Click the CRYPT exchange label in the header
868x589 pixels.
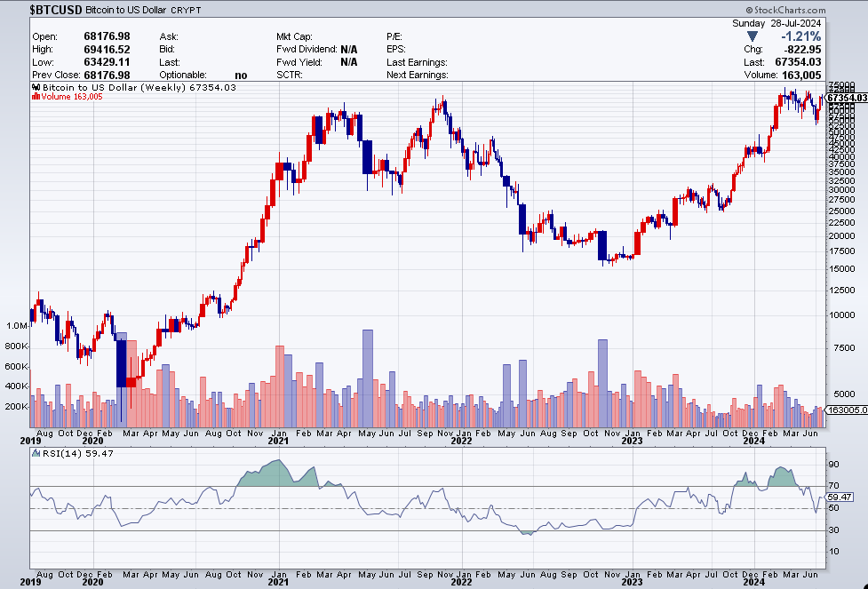click(x=186, y=11)
